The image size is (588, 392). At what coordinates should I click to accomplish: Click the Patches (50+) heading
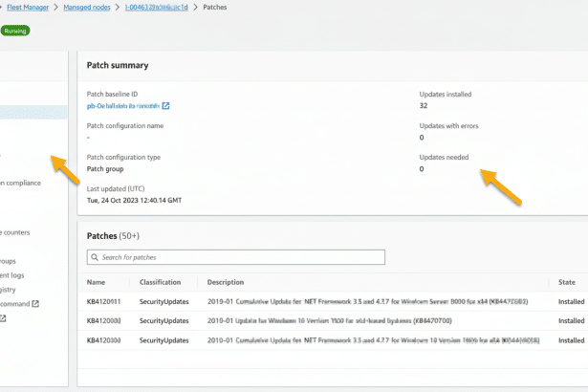(x=113, y=236)
